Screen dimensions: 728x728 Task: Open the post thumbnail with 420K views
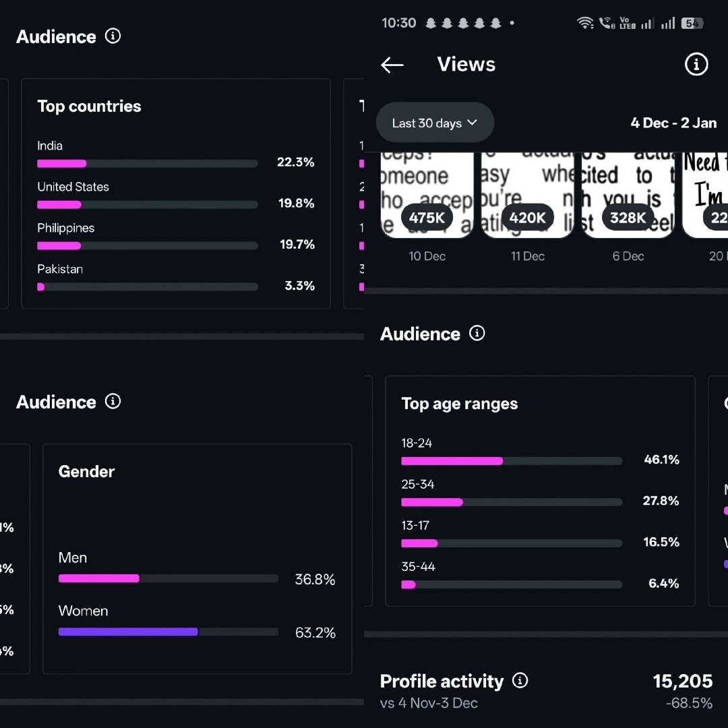[527, 195]
